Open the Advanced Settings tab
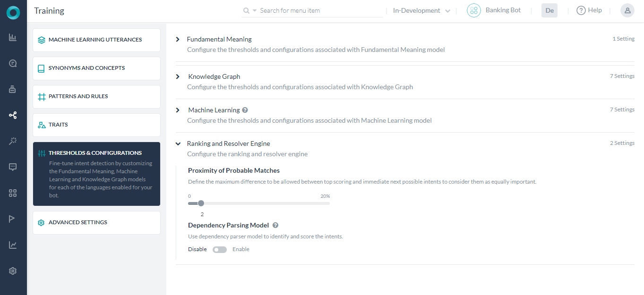The height and width of the screenshot is (295, 644). 97,223
